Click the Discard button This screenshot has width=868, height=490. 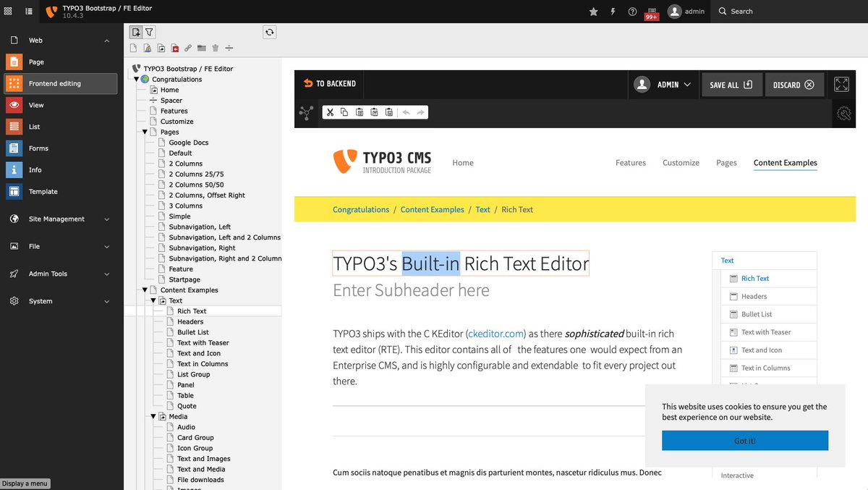pos(794,85)
